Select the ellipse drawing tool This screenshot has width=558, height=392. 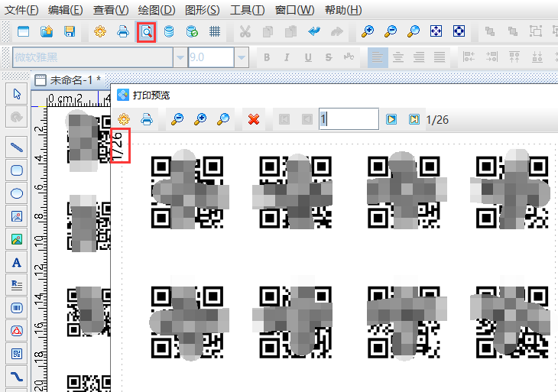coord(17,193)
